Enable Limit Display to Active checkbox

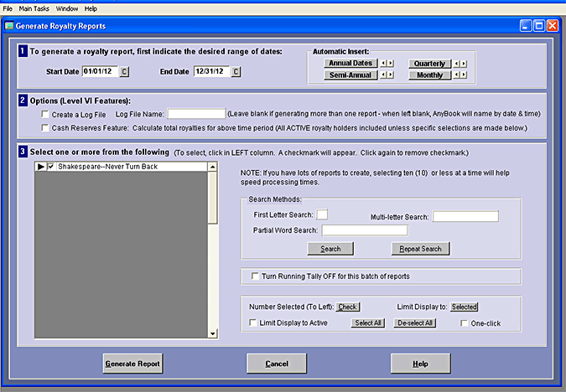coord(254,322)
